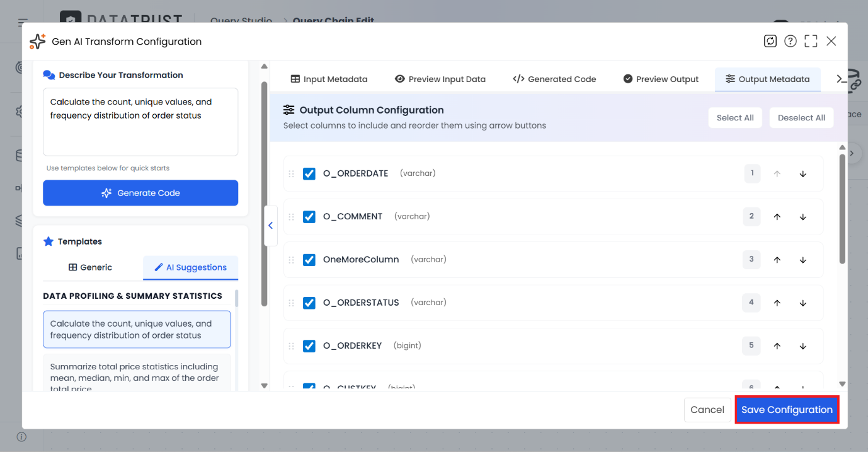Move O_ORDERDATE column down
868x452 pixels.
click(x=802, y=173)
